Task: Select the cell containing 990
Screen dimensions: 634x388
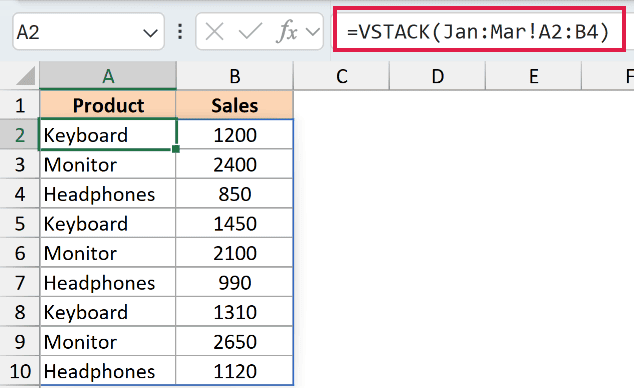Action: point(235,282)
